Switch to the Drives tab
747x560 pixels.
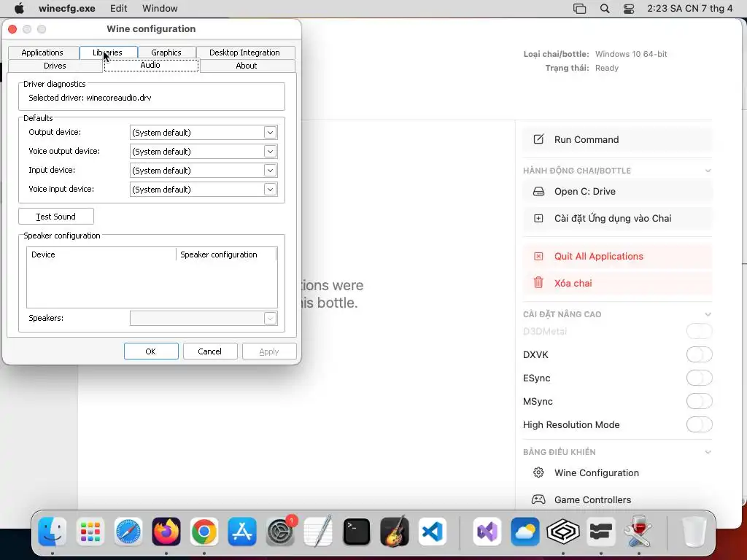pos(55,66)
